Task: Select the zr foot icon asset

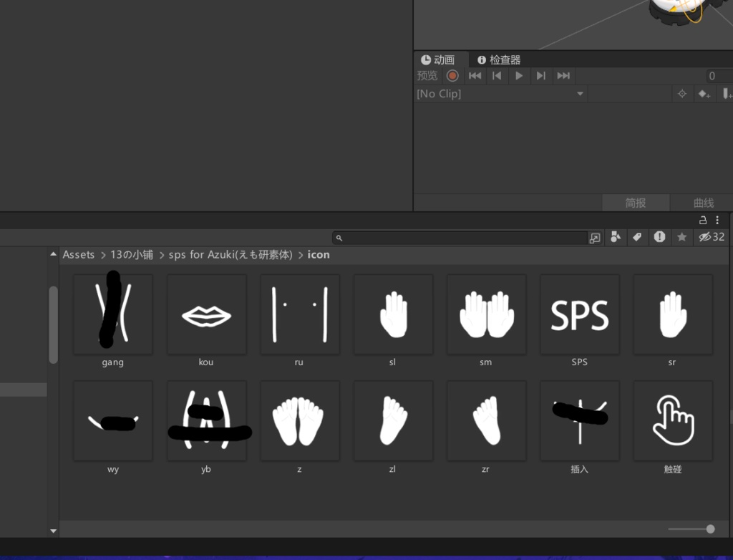Action: pos(486,420)
